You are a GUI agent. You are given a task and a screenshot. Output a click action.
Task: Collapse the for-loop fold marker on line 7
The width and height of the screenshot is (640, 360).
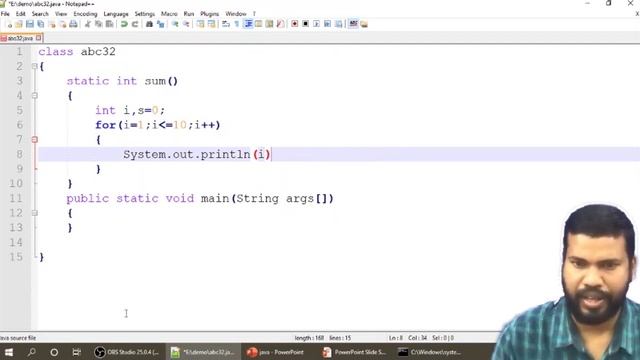tap(35, 140)
